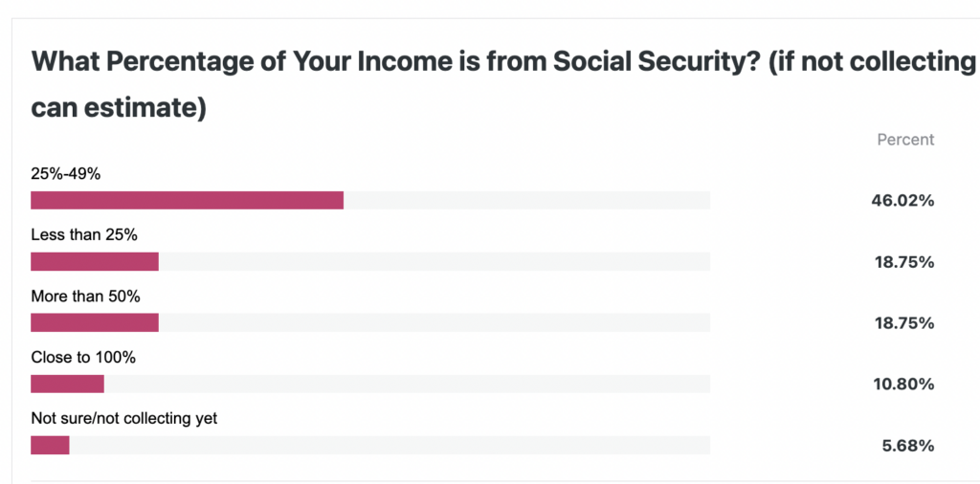The height and width of the screenshot is (484, 980).
Task: Click the 46.02% value
Action: click(x=902, y=201)
